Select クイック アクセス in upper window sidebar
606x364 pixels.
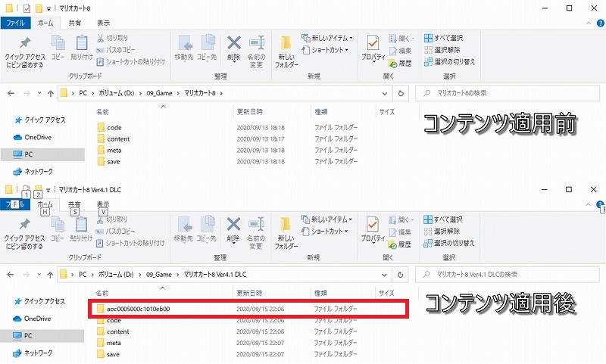40,120
